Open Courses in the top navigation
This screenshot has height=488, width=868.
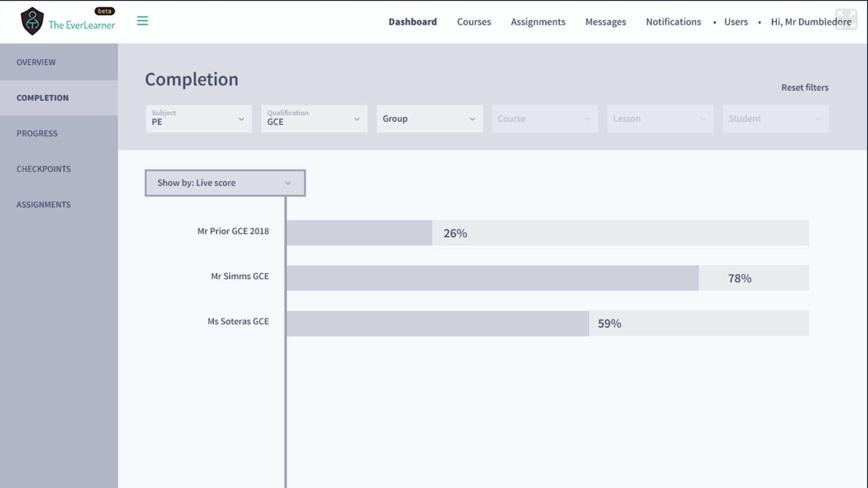474,22
